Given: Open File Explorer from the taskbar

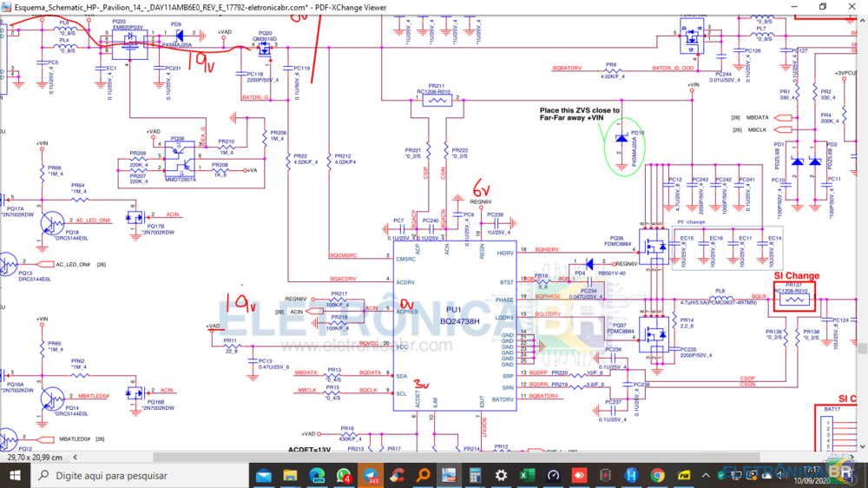Looking at the screenshot, I should 290,475.
